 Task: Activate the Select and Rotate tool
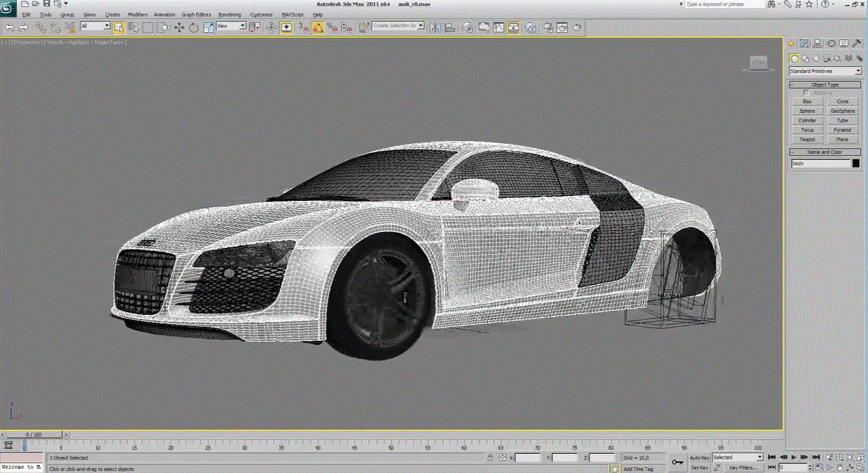[x=194, y=27]
